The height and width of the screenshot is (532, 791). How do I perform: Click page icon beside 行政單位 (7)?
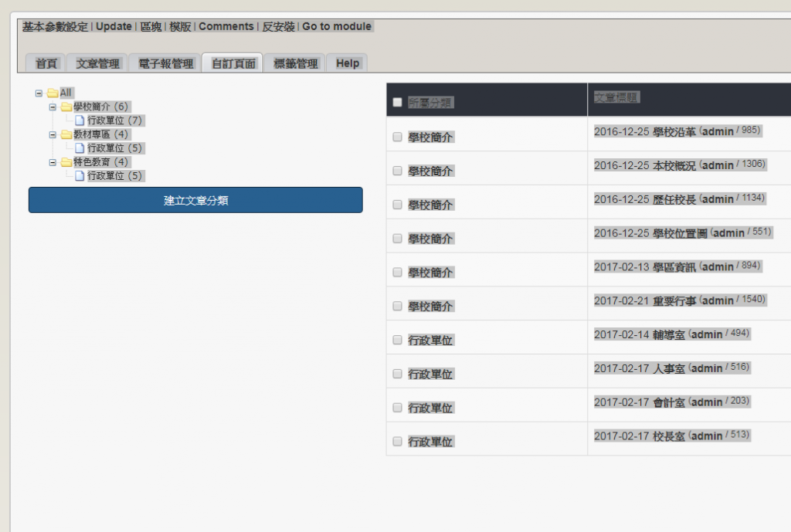pyautogui.click(x=80, y=121)
